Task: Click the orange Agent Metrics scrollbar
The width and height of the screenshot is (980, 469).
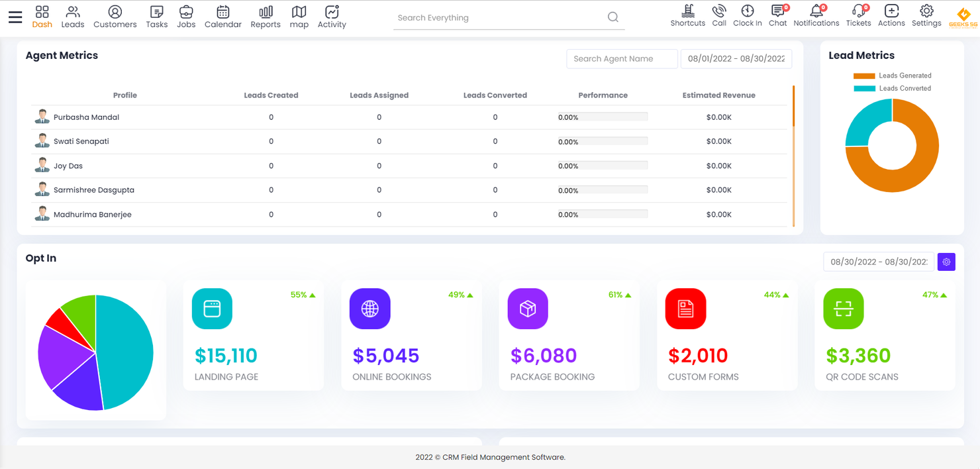Action: pyautogui.click(x=793, y=106)
